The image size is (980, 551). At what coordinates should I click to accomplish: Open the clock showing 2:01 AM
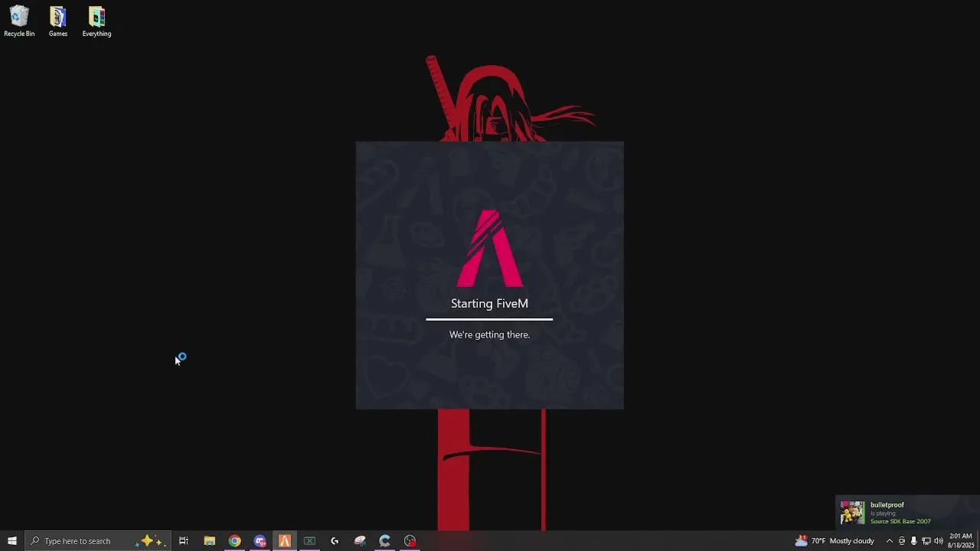961,541
